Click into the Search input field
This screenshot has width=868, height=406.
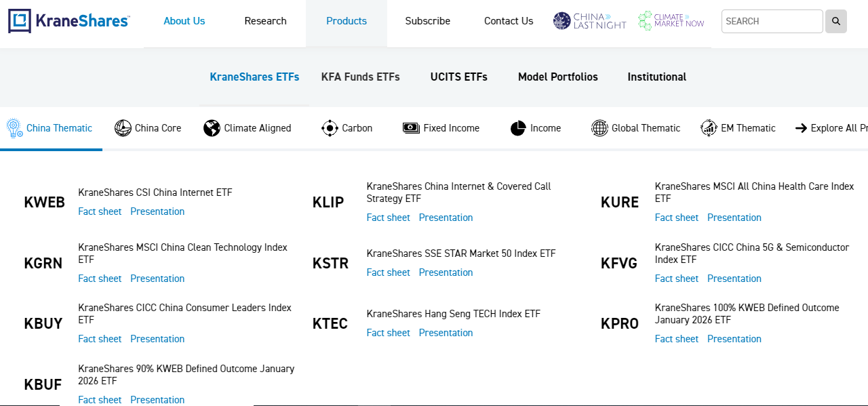[x=772, y=21]
